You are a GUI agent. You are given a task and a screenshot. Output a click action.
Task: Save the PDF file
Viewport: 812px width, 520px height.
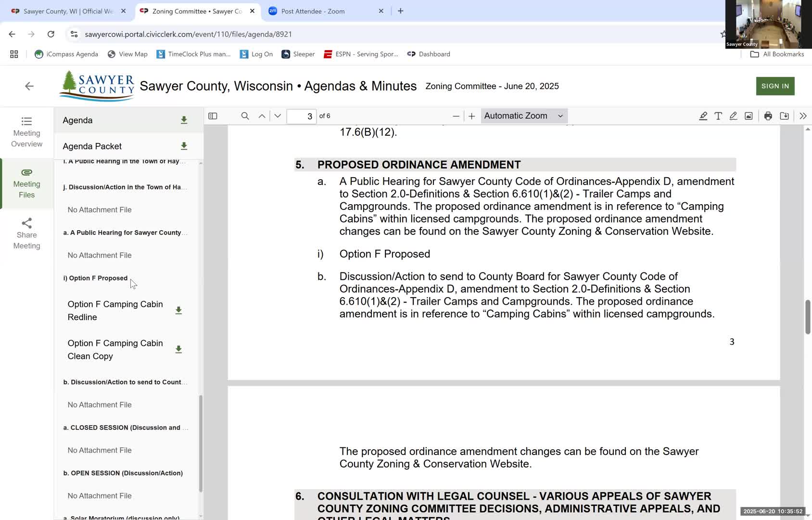[x=785, y=116]
